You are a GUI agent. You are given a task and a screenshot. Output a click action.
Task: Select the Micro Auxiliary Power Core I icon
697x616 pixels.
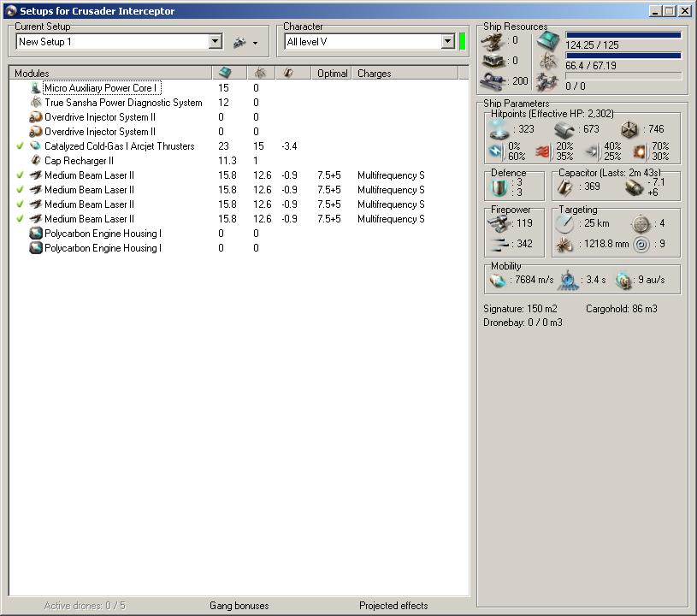click(36, 88)
